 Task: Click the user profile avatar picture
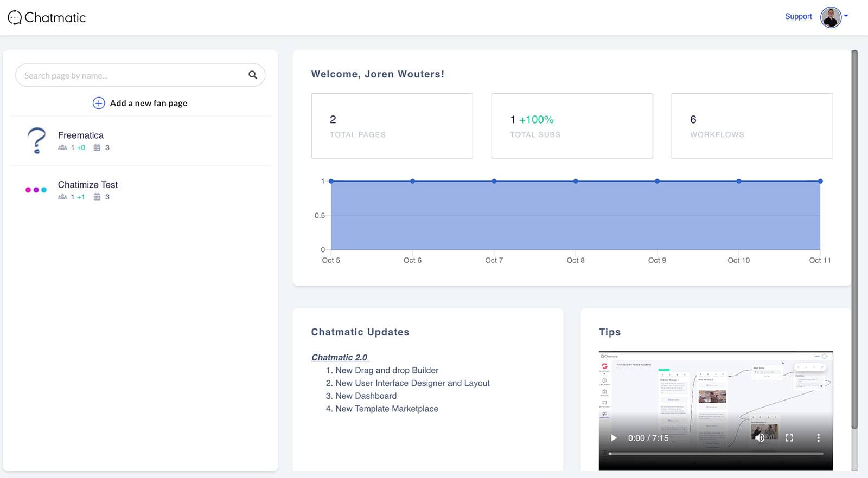[x=831, y=17]
